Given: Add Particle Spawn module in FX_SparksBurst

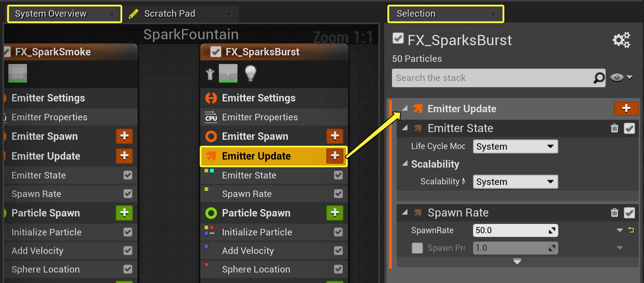Looking at the screenshot, I should coord(335,213).
